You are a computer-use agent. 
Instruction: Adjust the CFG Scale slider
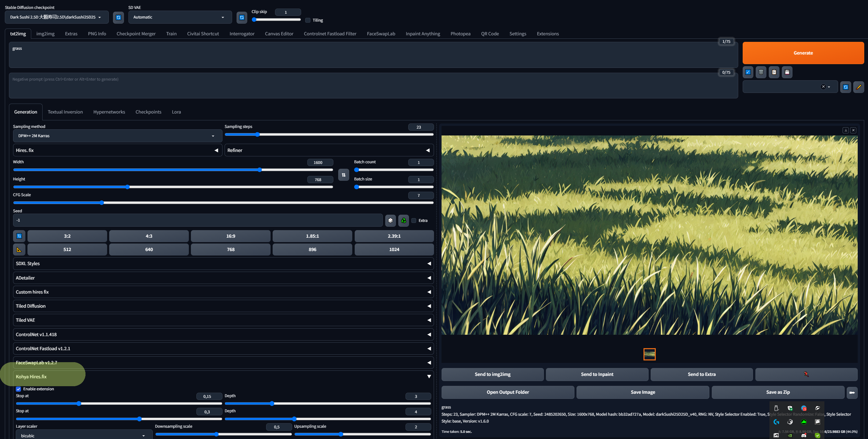pos(223,203)
